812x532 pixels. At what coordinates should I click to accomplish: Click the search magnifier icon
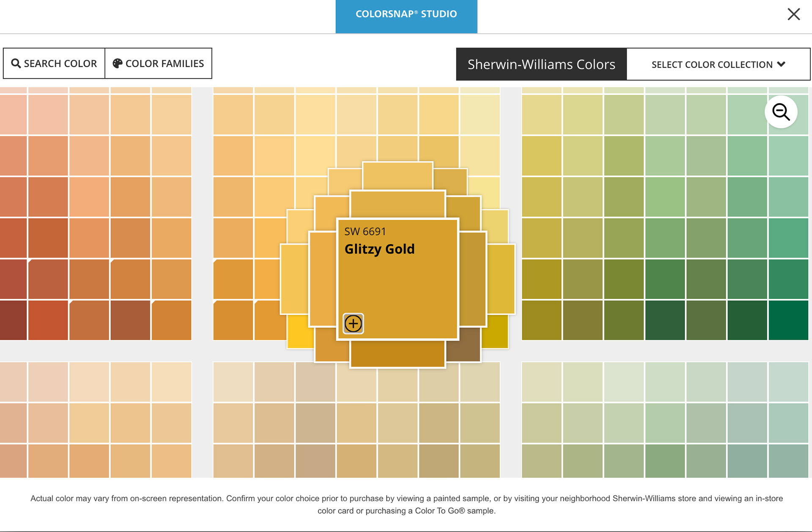[x=16, y=63]
